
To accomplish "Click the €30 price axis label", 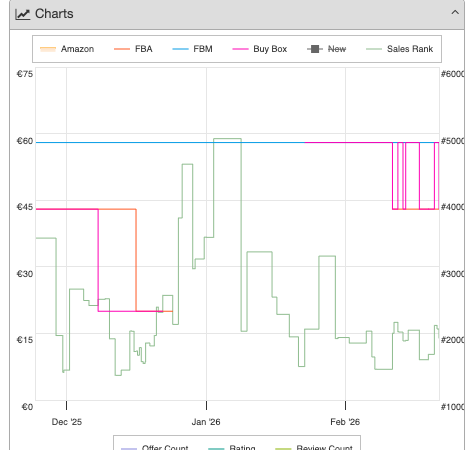I will tap(25, 274).
